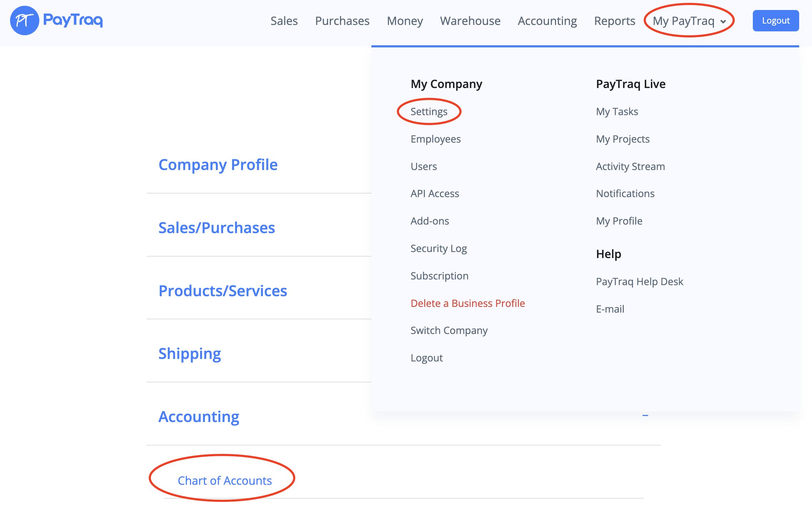Click the blue Logout button

click(x=775, y=21)
